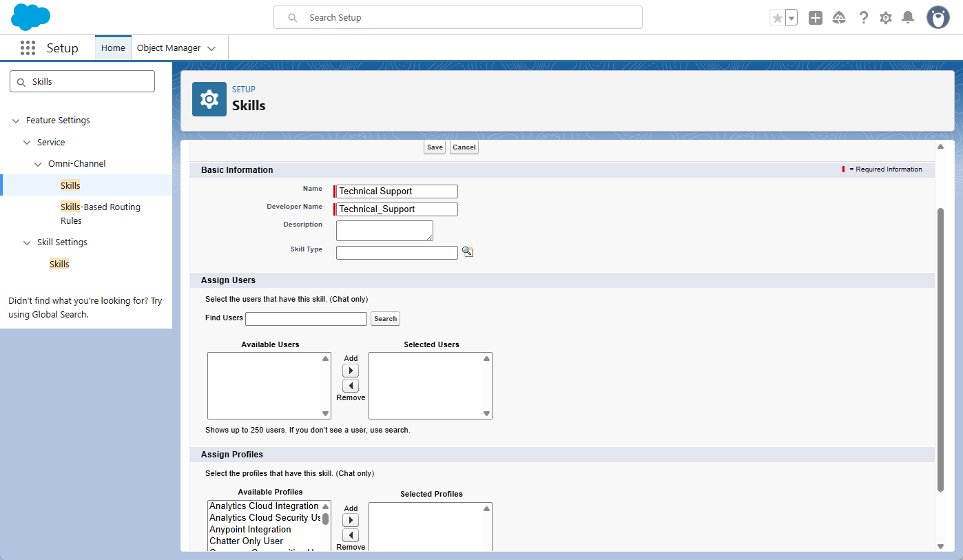This screenshot has width=963, height=560.
Task: Click the Save button
Action: click(x=435, y=147)
